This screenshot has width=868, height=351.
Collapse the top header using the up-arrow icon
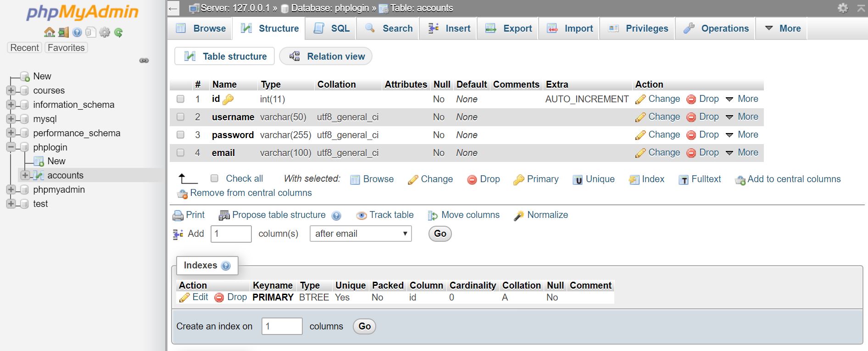click(x=861, y=8)
